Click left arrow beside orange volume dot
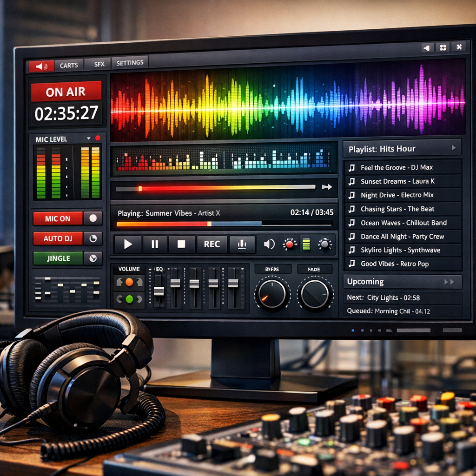Viewport: 476px width, 476px height. pyautogui.click(x=119, y=282)
